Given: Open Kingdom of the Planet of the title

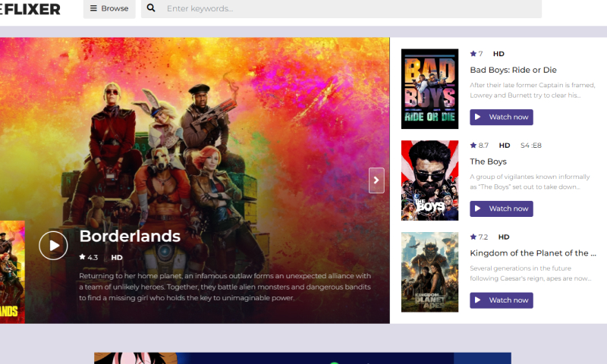Looking at the screenshot, I should point(533,253).
